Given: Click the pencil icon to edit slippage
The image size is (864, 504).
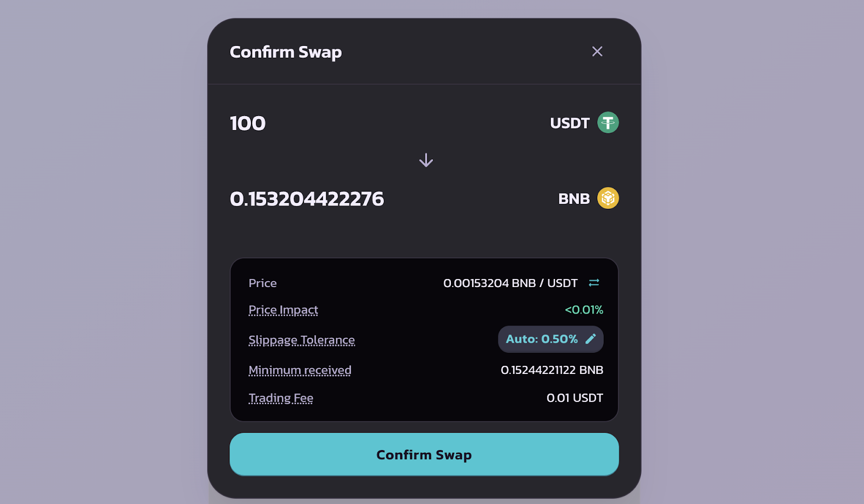Looking at the screenshot, I should pyautogui.click(x=591, y=339).
